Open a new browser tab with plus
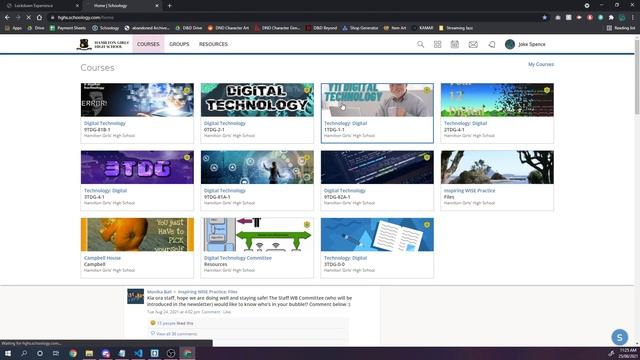 pyautogui.click(x=169, y=6)
